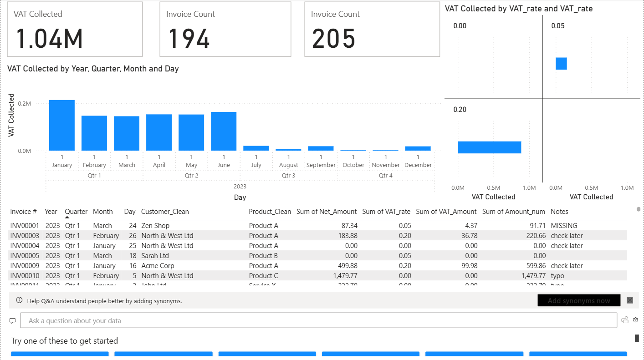Click the VAT Collected by Year chart title
Viewport: 644px width, 360px height.
point(94,68)
